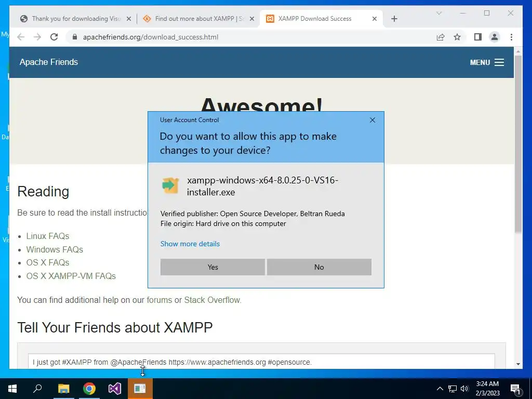Go back to previous page

coord(21,37)
